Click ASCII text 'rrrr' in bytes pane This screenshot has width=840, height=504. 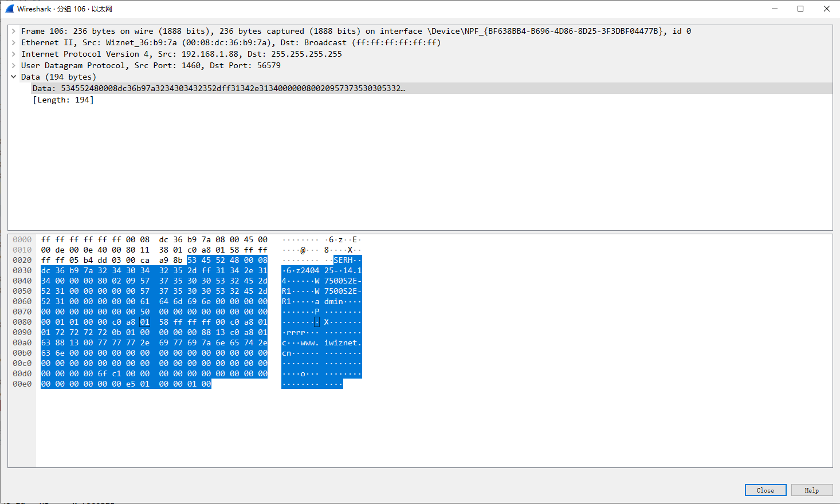pos(296,332)
